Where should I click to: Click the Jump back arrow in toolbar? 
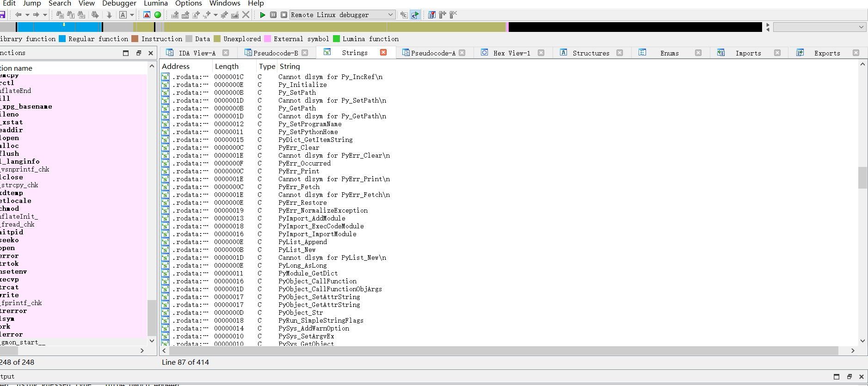coord(18,15)
